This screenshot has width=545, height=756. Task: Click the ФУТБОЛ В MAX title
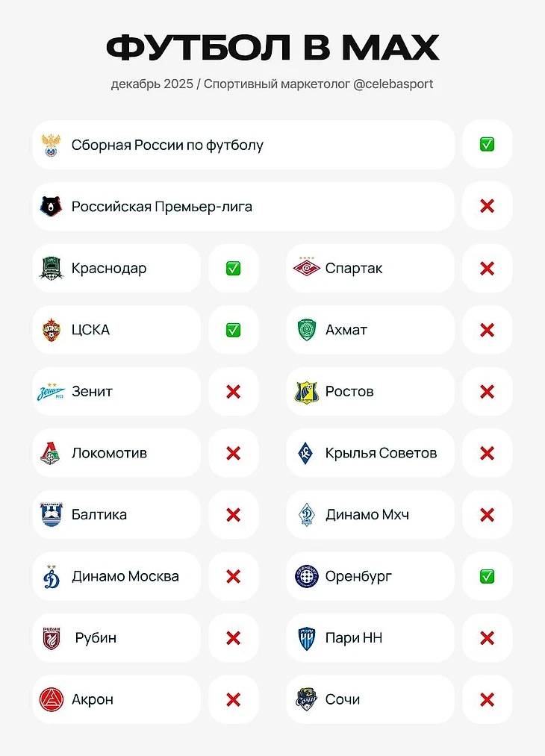pyautogui.click(x=272, y=48)
